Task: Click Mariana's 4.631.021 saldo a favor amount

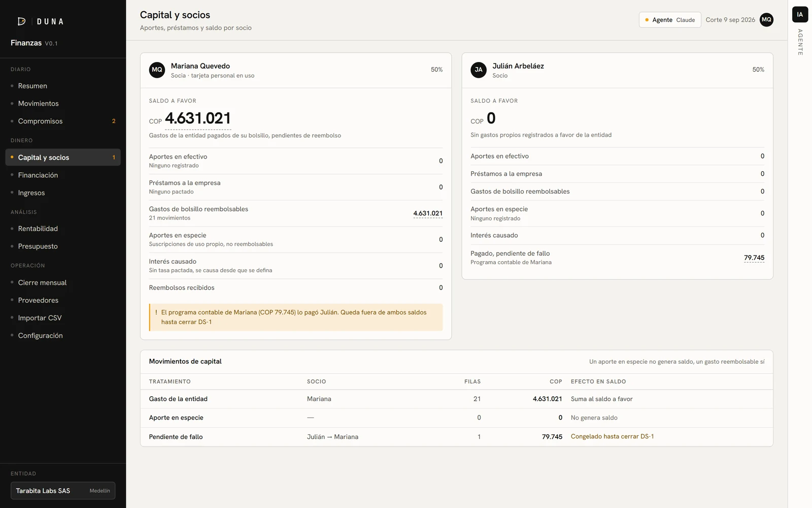Action: pyautogui.click(x=198, y=118)
